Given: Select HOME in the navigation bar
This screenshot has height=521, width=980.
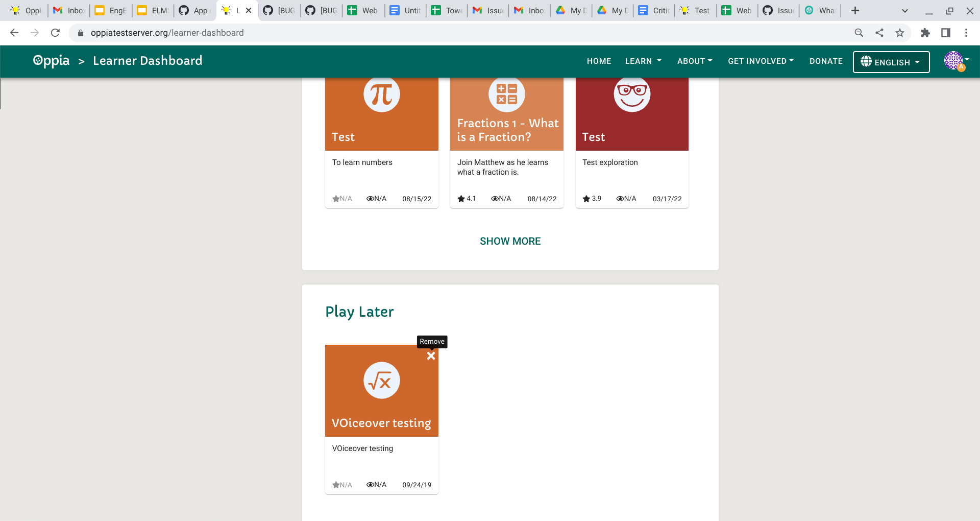Looking at the screenshot, I should click(x=599, y=61).
